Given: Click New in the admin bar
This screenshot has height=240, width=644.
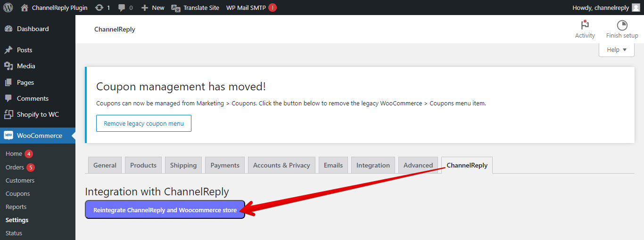Looking at the screenshot, I should 158,8.
